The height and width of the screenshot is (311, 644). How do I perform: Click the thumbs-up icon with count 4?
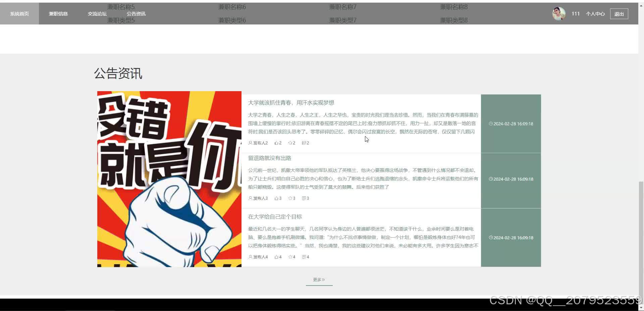click(x=276, y=257)
